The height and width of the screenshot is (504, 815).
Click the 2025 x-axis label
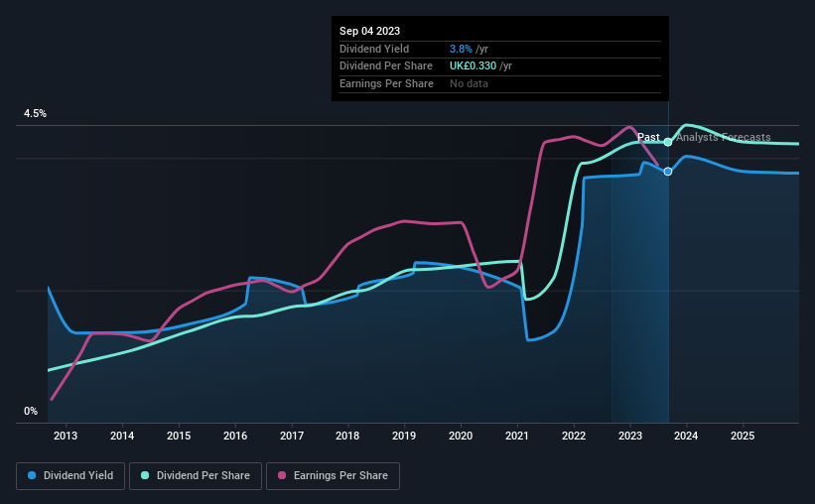743,436
